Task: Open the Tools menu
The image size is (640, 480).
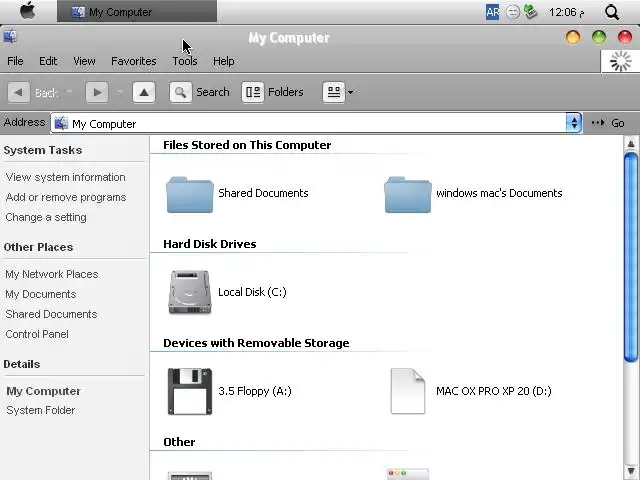Action: point(184,61)
